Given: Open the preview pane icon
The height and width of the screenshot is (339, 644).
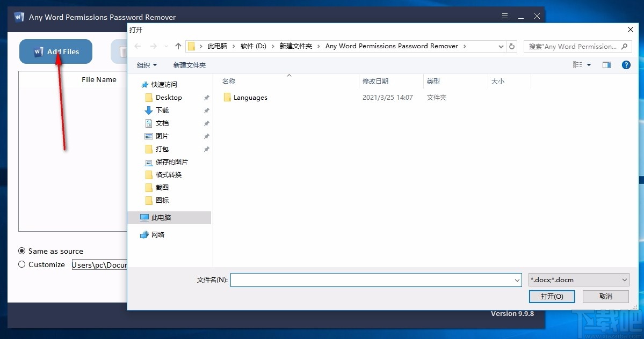Looking at the screenshot, I should coord(607,65).
